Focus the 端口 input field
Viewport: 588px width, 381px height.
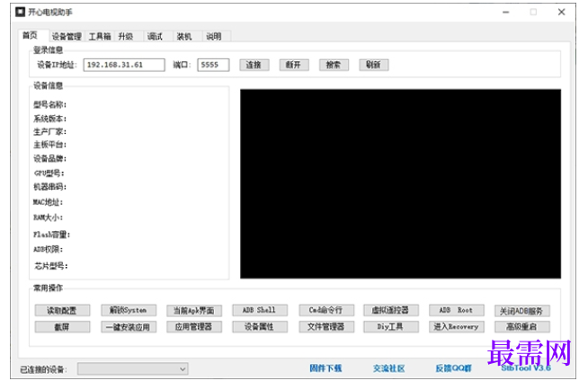[x=213, y=65]
